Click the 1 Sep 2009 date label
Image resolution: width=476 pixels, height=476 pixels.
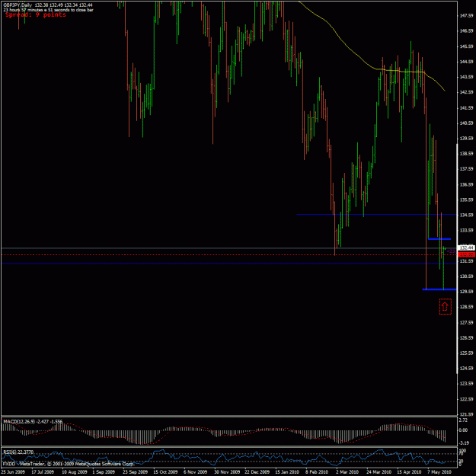[x=104, y=472]
